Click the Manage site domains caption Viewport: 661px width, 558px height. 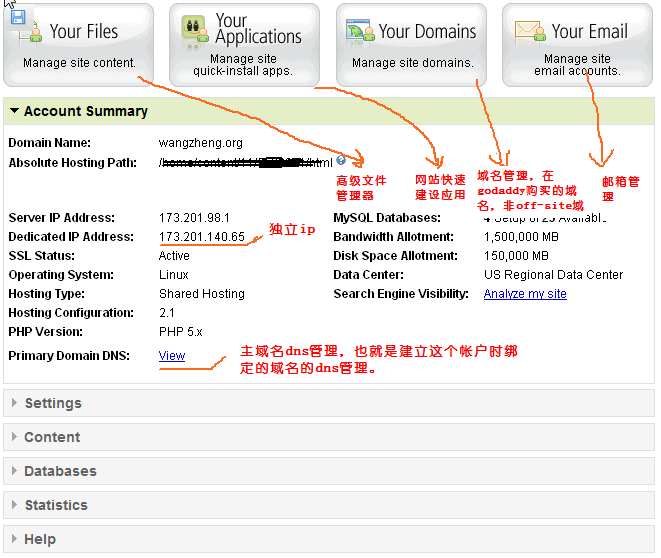[x=412, y=63]
